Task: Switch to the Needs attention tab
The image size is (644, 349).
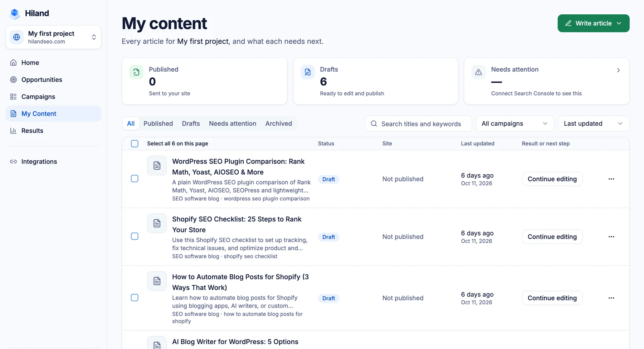Action: pyautogui.click(x=233, y=123)
